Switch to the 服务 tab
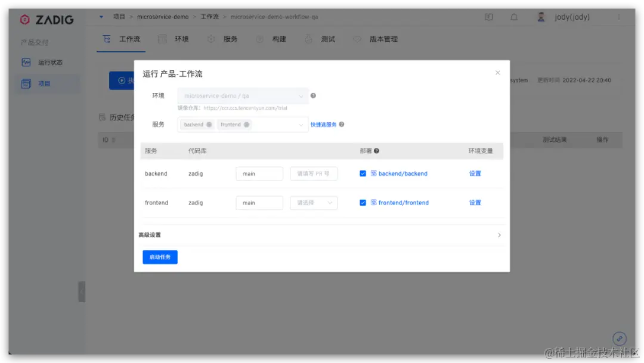The image size is (644, 363). (222, 39)
